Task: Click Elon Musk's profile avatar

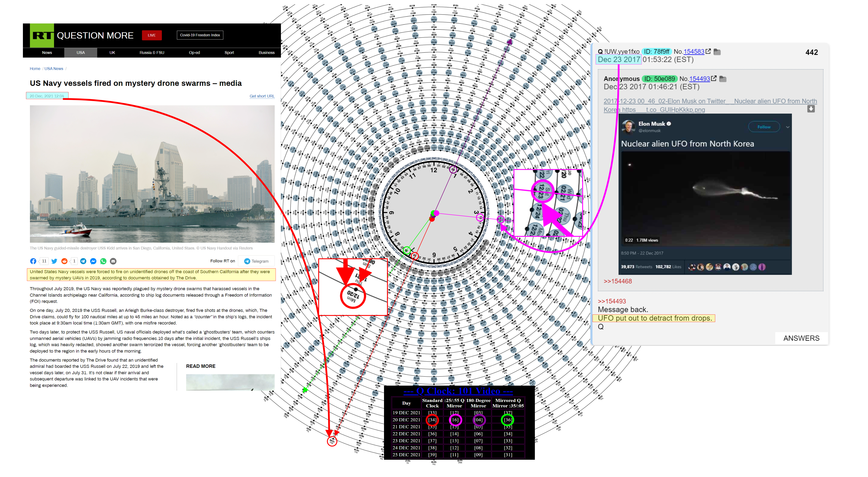Action: coord(628,127)
